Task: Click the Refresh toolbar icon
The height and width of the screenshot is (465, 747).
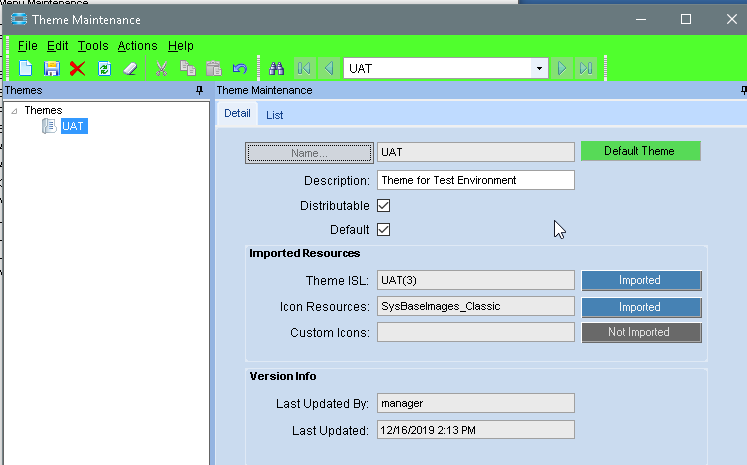Action: pyautogui.click(x=104, y=69)
